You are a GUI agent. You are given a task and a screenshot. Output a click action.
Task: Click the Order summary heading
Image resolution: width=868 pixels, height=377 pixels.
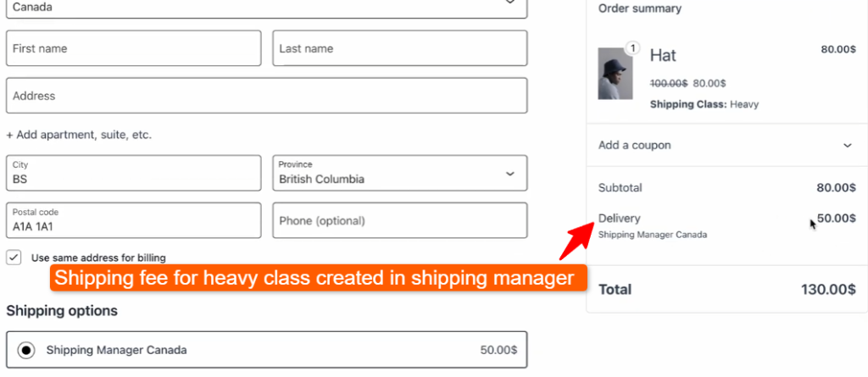640,8
